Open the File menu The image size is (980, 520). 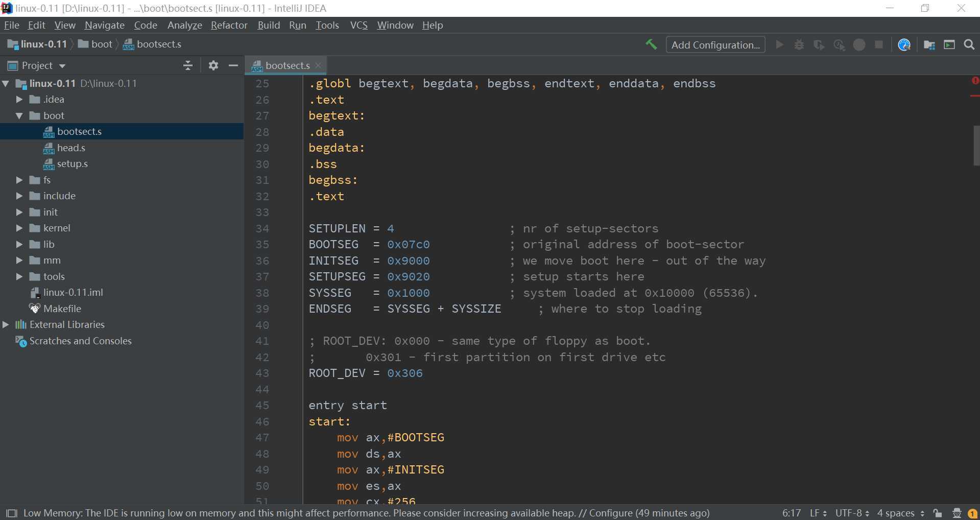tap(11, 25)
